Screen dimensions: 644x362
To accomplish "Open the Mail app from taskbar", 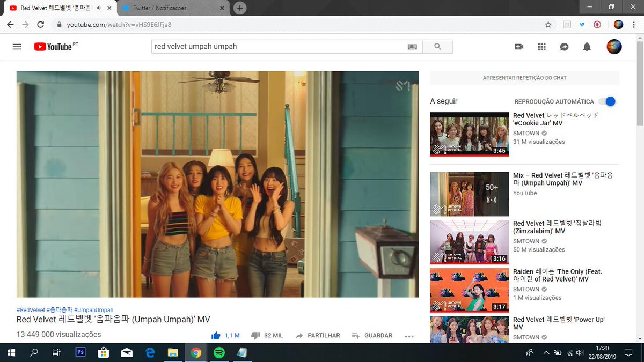I will pos(127,352).
